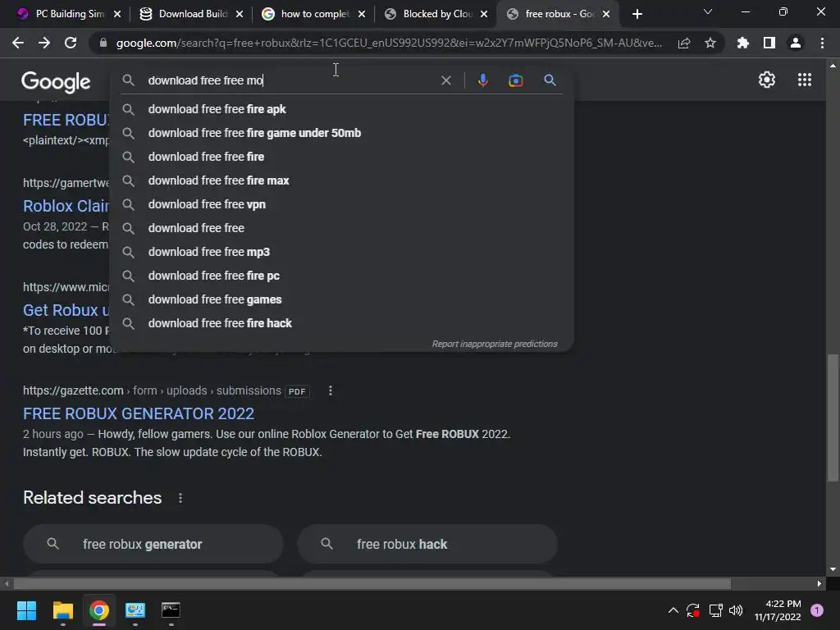Viewport: 840px width, 630px height.
Task: Open the 'Get Robux' search result
Action: click(66, 310)
